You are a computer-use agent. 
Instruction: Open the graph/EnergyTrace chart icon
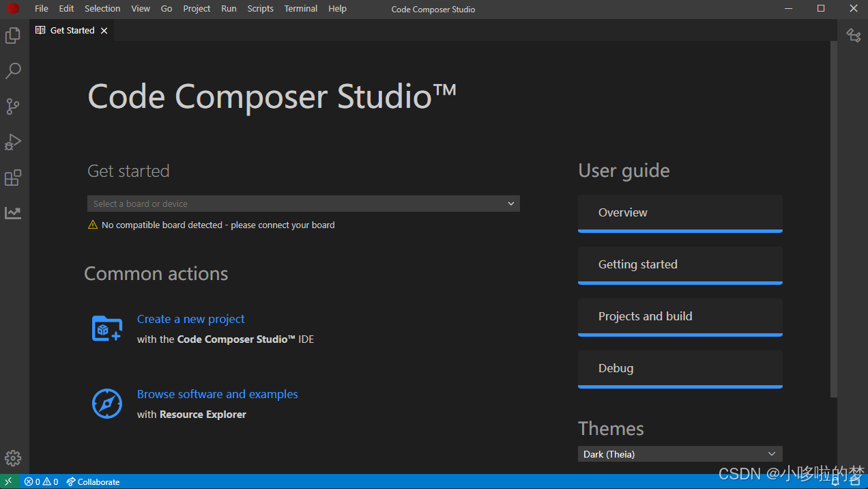(x=13, y=213)
